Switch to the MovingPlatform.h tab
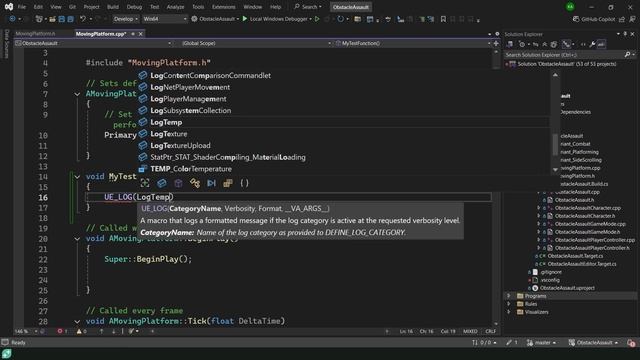 36,34
